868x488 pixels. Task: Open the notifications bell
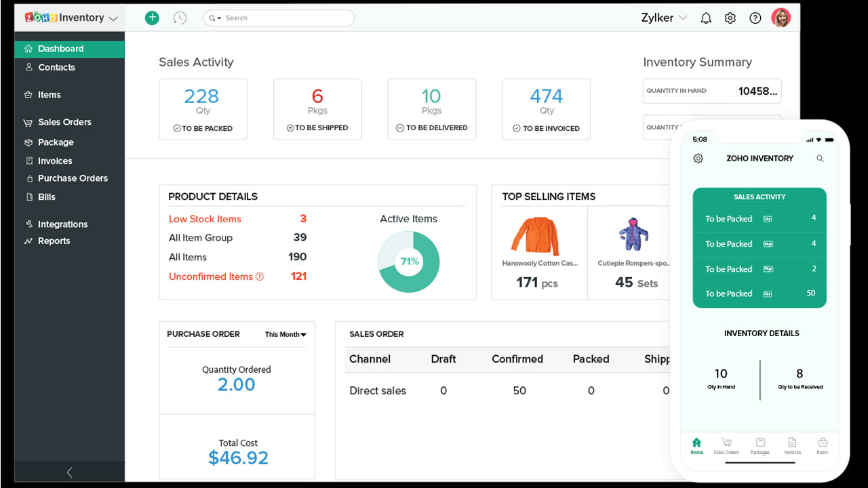pyautogui.click(x=705, y=18)
